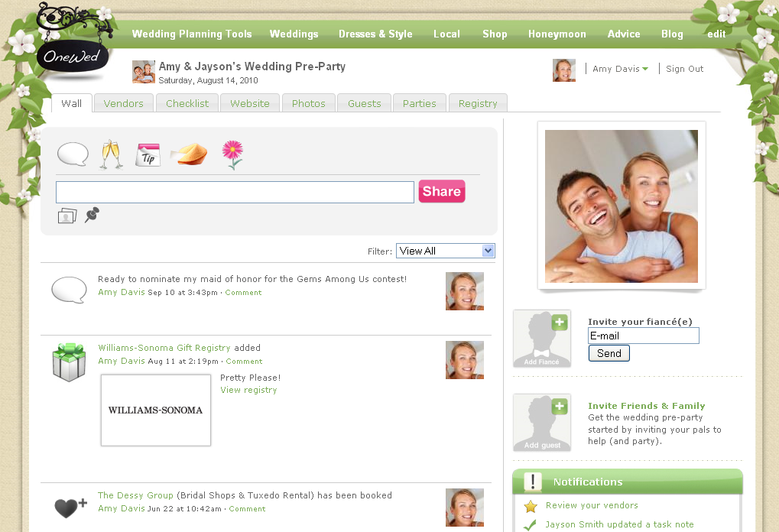Attach a photo using the picture icon

67,216
